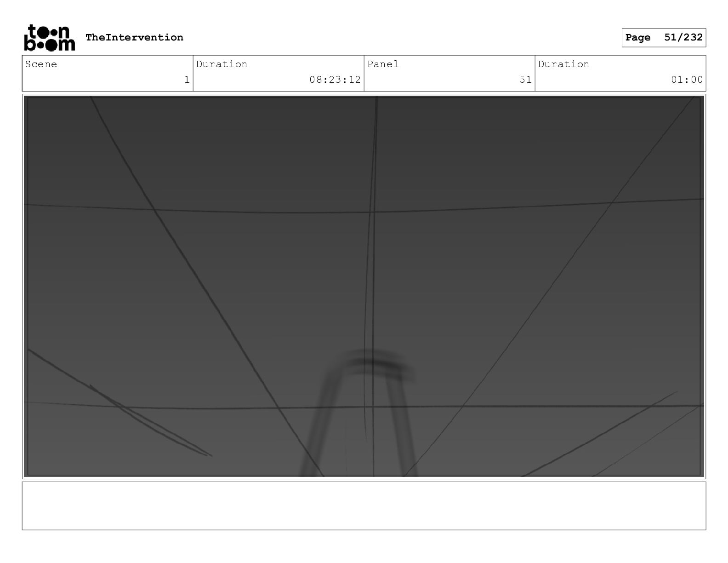Click the Toon Boom logo
The width and height of the screenshot is (728, 563).
[x=49, y=38]
